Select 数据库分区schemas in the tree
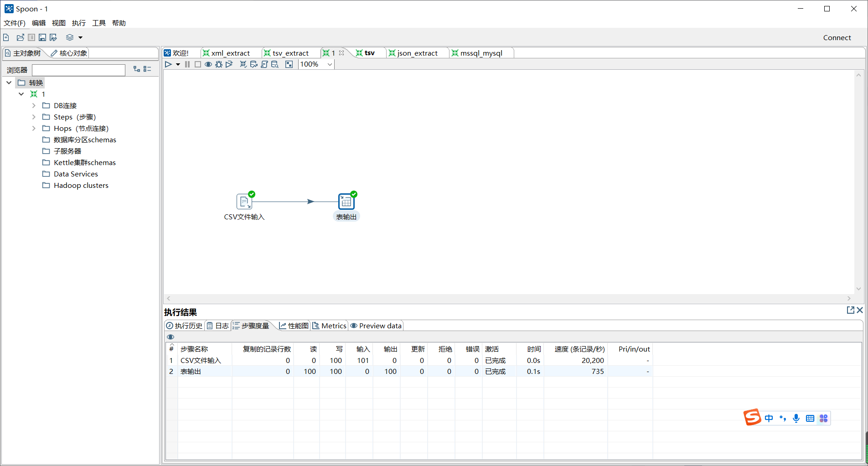Image resolution: width=868 pixels, height=466 pixels. point(85,140)
